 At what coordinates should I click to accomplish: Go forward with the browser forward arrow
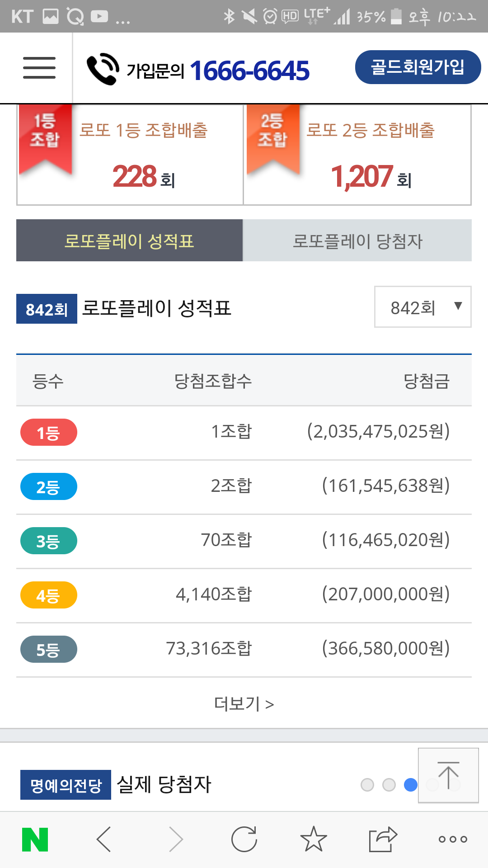pyautogui.click(x=175, y=840)
